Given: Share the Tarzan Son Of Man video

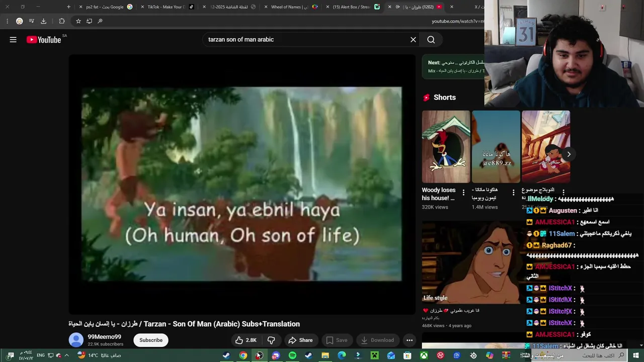Looking at the screenshot, I should click(300, 340).
